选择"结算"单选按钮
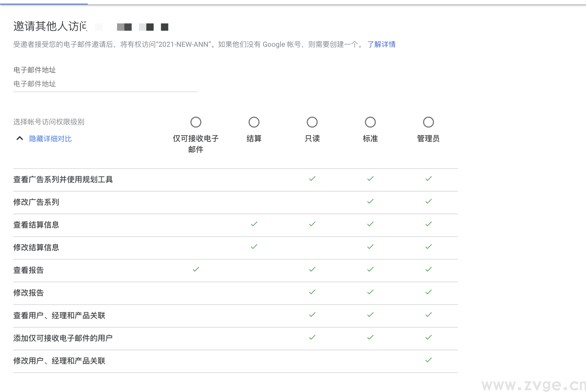586x392 pixels. 254,122
